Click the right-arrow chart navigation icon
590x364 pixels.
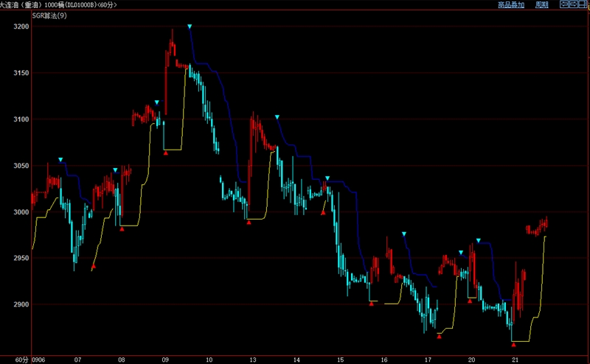click(x=574, y=4)
